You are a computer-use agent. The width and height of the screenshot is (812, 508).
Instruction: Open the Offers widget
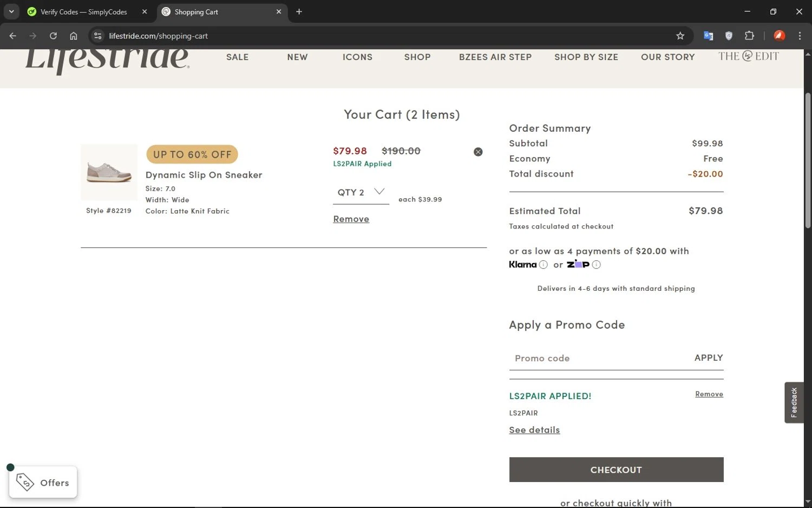(43, 482)
